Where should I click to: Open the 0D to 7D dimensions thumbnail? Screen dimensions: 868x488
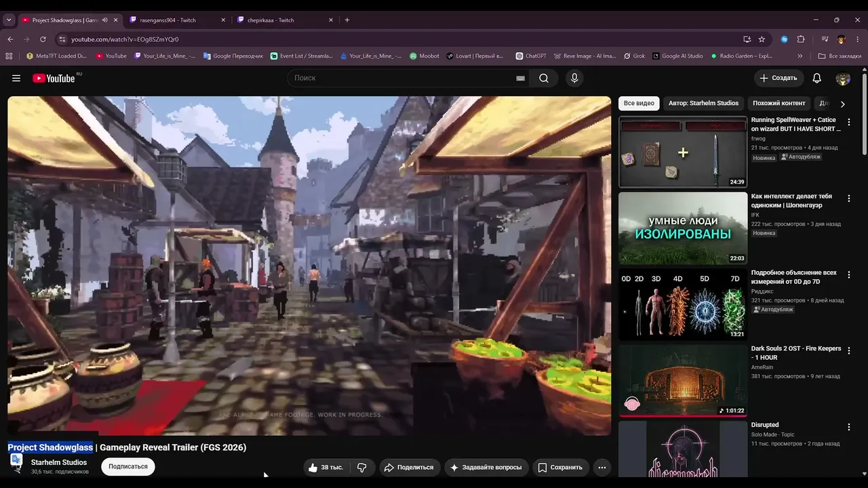(x=683, y=304)
